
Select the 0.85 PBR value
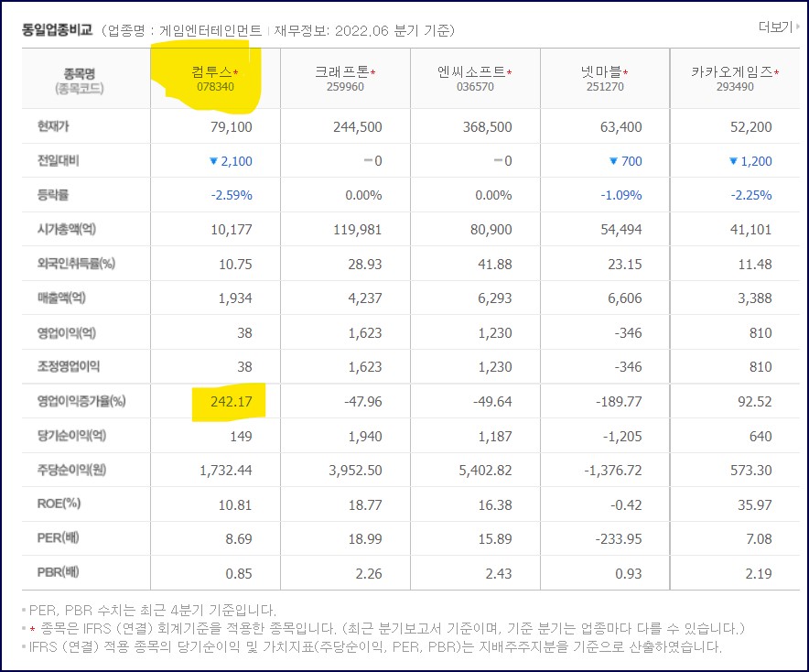(x=239, y=574)
